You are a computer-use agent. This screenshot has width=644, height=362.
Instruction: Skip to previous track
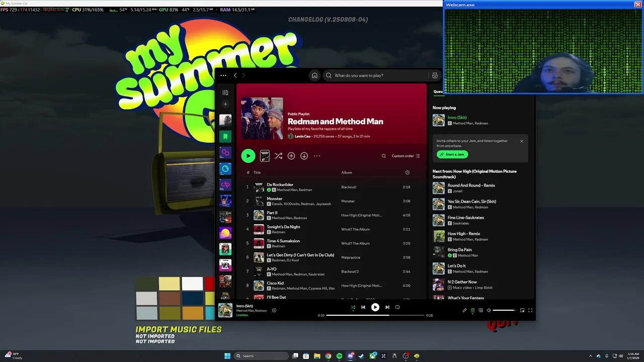(363, 307)
